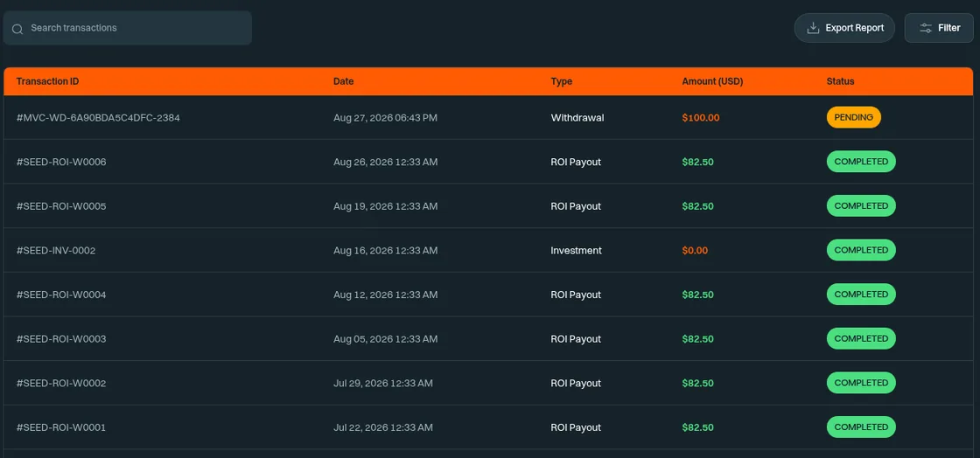Click the Export Report button
The image size is (980, 458).
pos(844,28)
